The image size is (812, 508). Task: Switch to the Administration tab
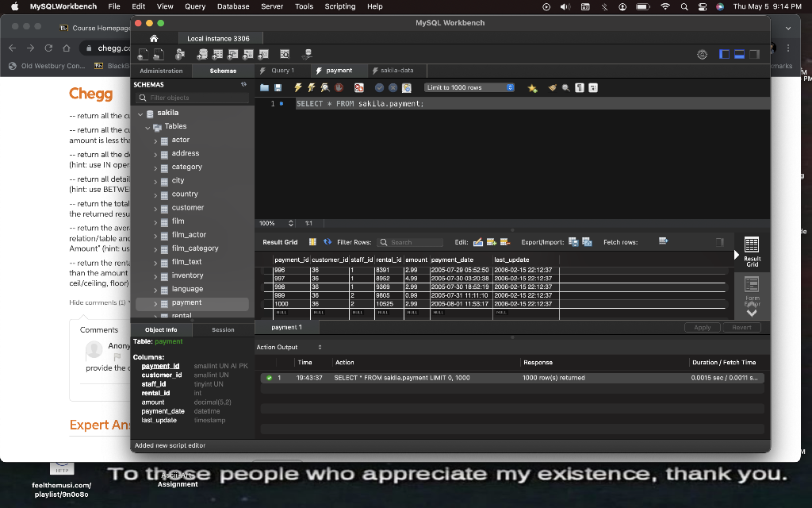click(161, 71)
